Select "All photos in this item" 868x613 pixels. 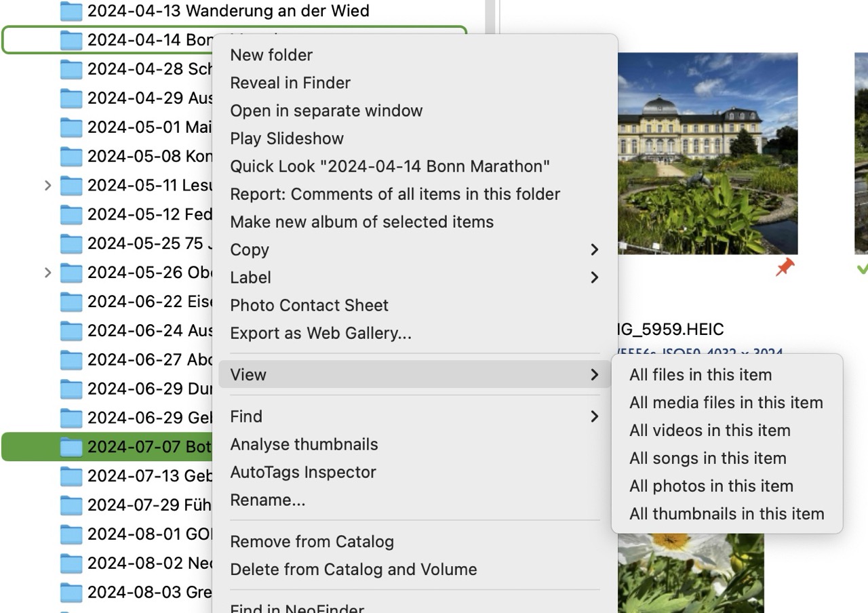(x=711, y=486)
